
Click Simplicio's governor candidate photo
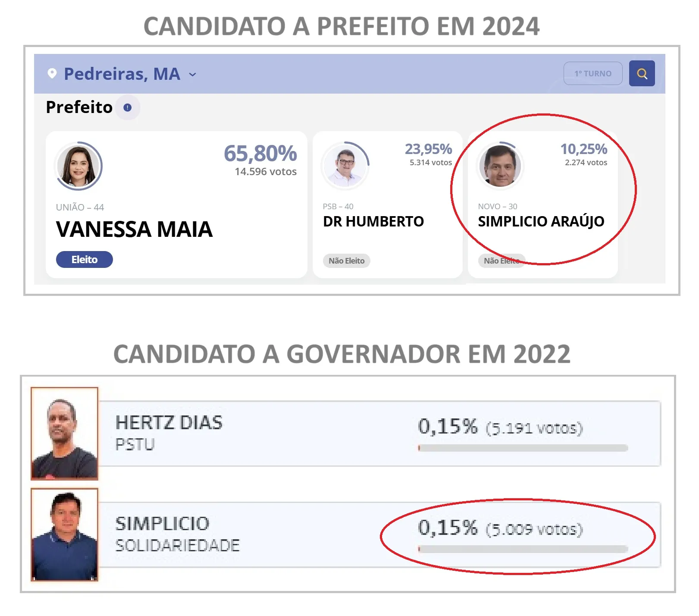pos(65,535)
